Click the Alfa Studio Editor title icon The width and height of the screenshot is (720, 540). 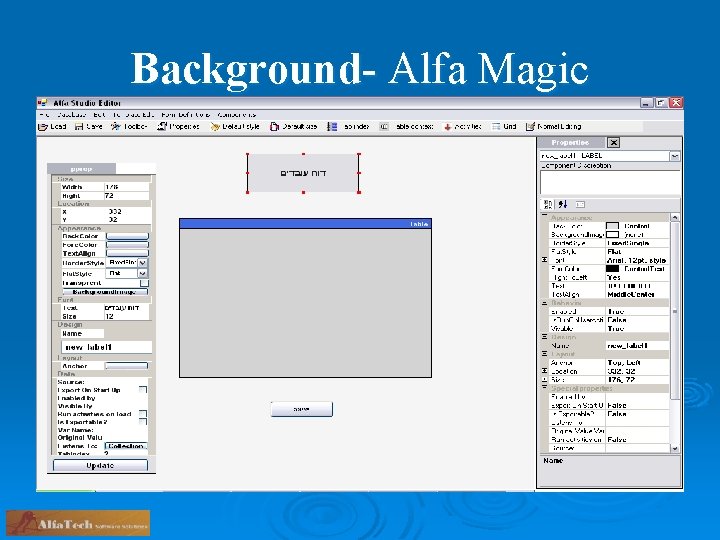[x=43, y=103]
